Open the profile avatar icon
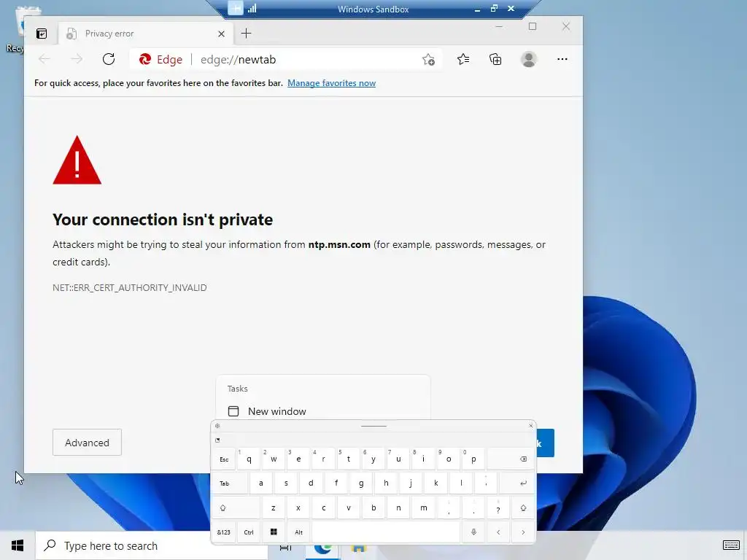The image size is (747, 560). [x=528, y=59]
